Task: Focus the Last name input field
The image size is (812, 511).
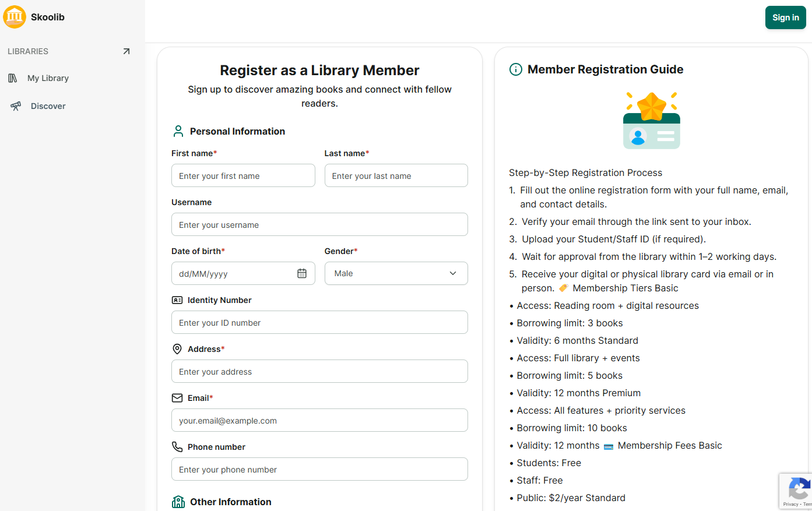Action: point(396,175)
